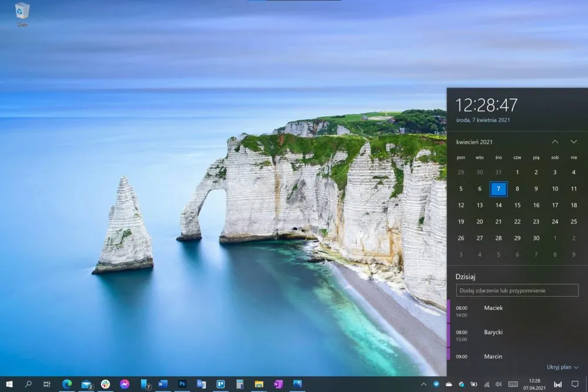Show hidden system tray icons
Viewport: 588px width, 392px height.
pos(424,384)
